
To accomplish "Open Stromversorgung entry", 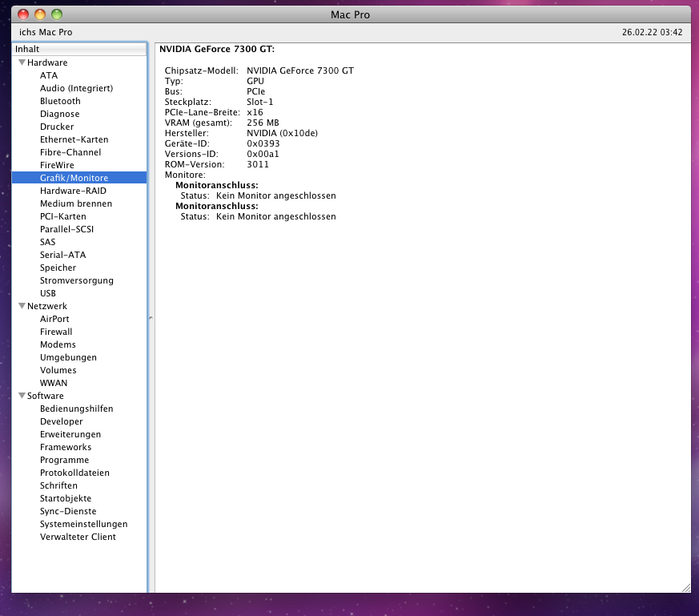I will pyautogui.click(x=77, y=280).
